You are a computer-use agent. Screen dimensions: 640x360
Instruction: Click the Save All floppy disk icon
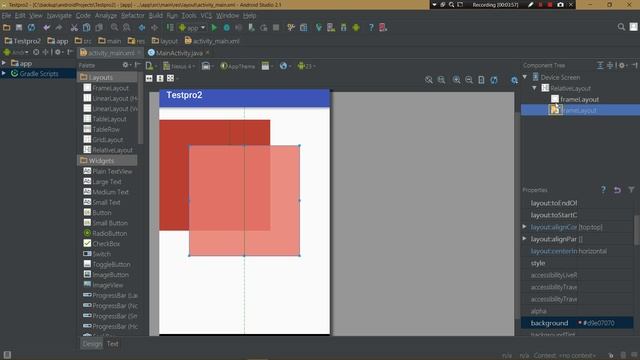click(19, 27)
